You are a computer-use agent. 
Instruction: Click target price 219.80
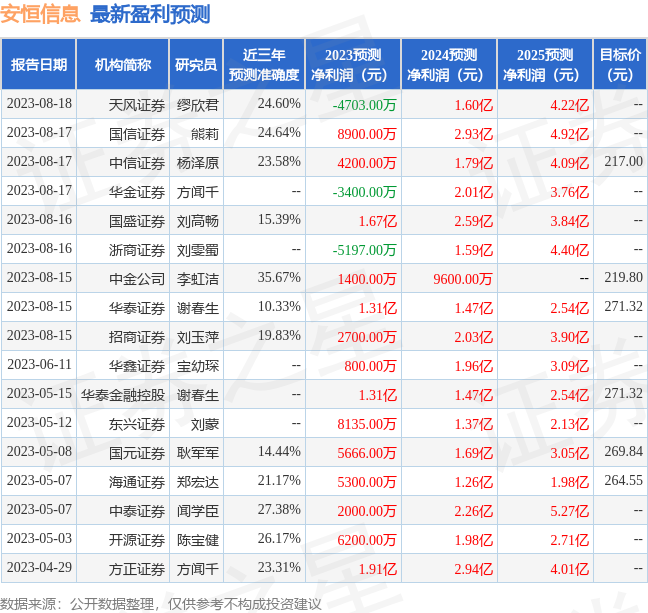click(x=624, y=277)
